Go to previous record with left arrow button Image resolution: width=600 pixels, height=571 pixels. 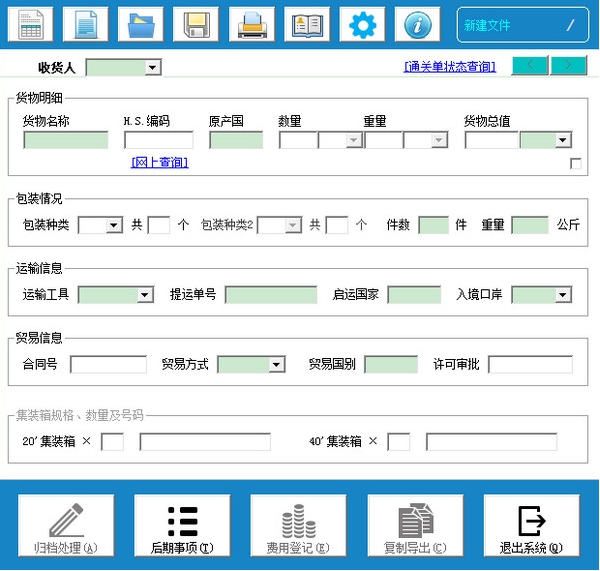tap(530, 65)
